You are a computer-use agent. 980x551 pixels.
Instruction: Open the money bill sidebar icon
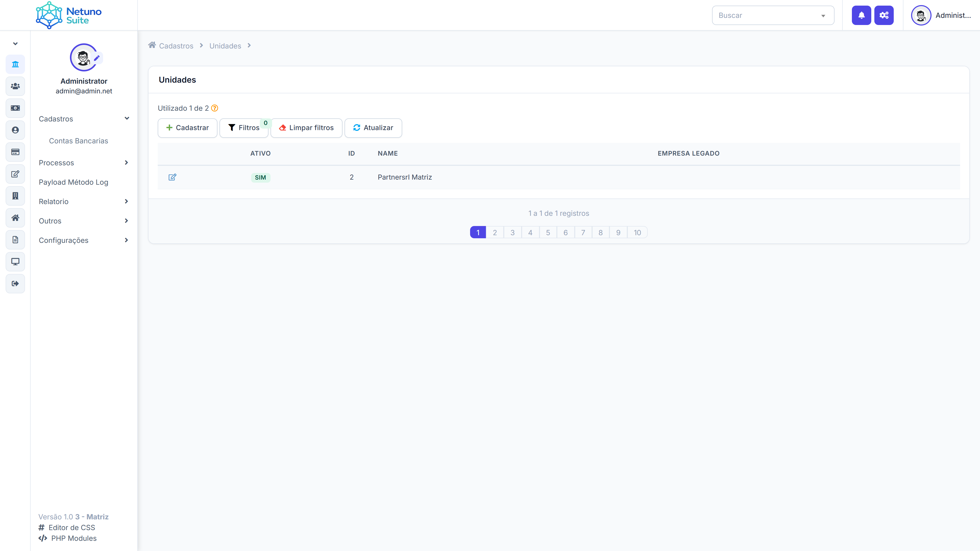pos(15,108)
